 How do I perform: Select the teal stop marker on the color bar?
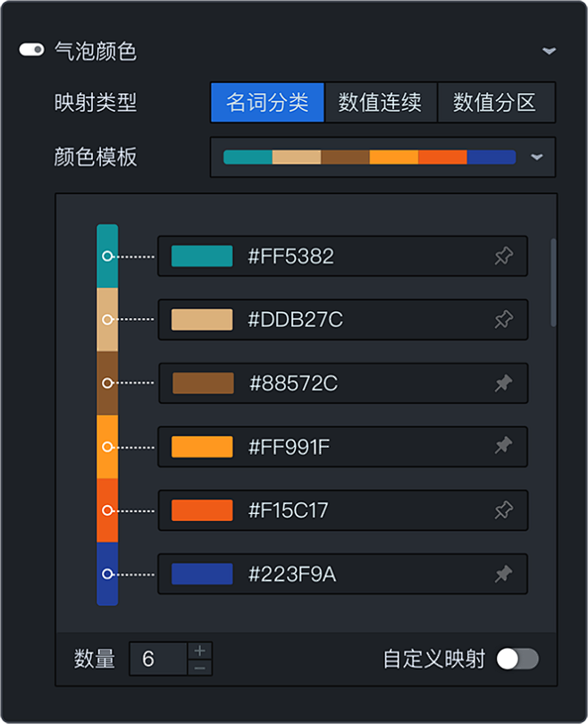click(x=107, y=256)
